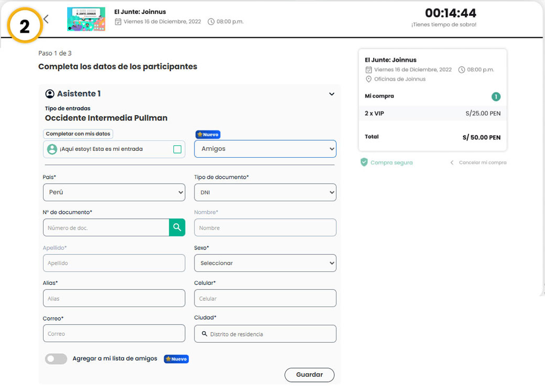
Task: Open the País dropdown showing Perú
Action: pos(114,192)
